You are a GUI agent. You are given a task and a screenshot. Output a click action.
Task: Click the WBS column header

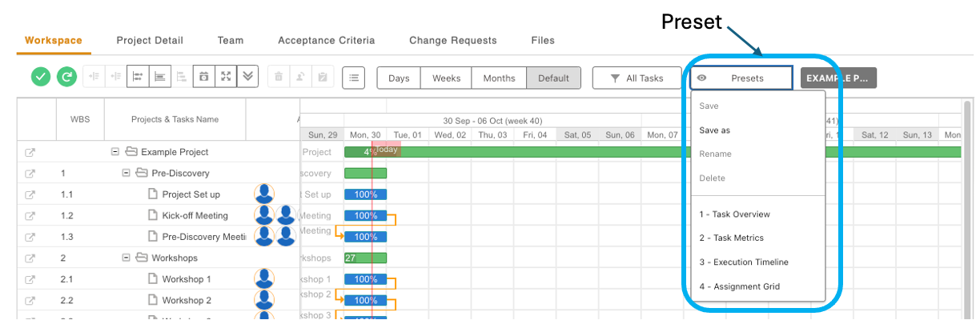pos(80,119)
